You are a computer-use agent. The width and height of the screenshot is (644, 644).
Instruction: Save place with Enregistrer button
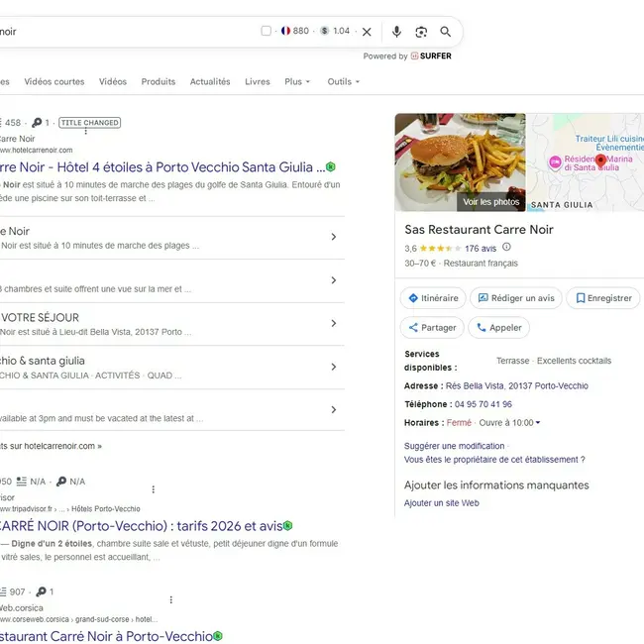click(x=603, y=298)
